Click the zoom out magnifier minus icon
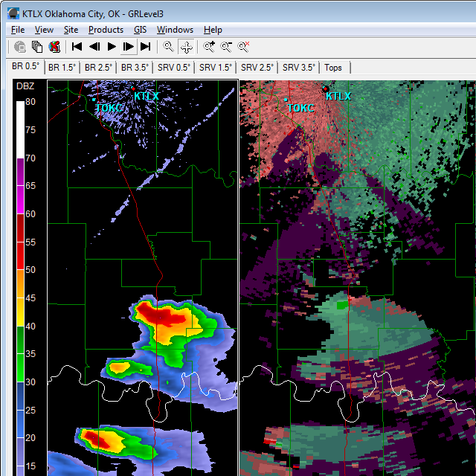This screenshot has height=476, width=476. 226,47
